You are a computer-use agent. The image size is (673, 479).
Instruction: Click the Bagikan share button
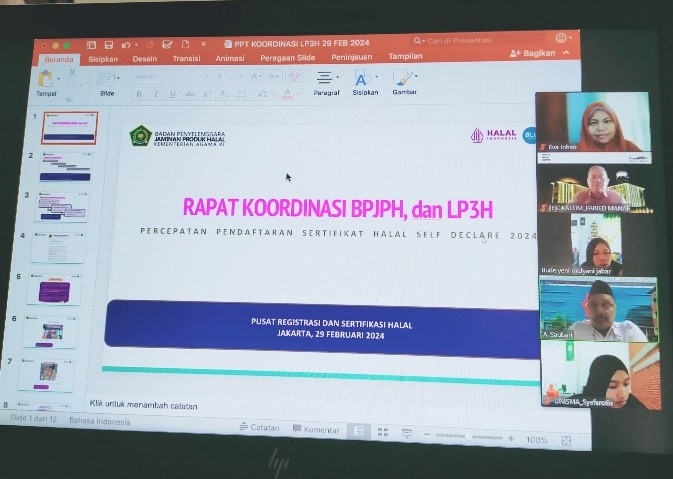(x=533, y=53)
